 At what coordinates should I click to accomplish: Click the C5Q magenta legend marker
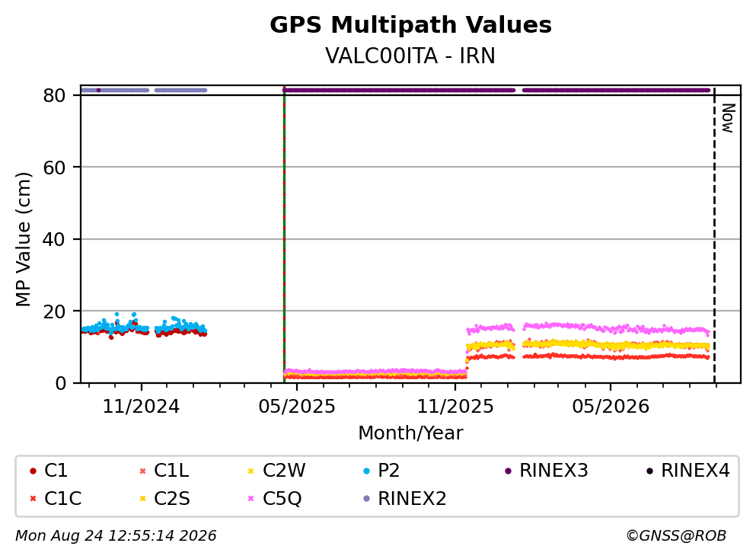[250, 498]
